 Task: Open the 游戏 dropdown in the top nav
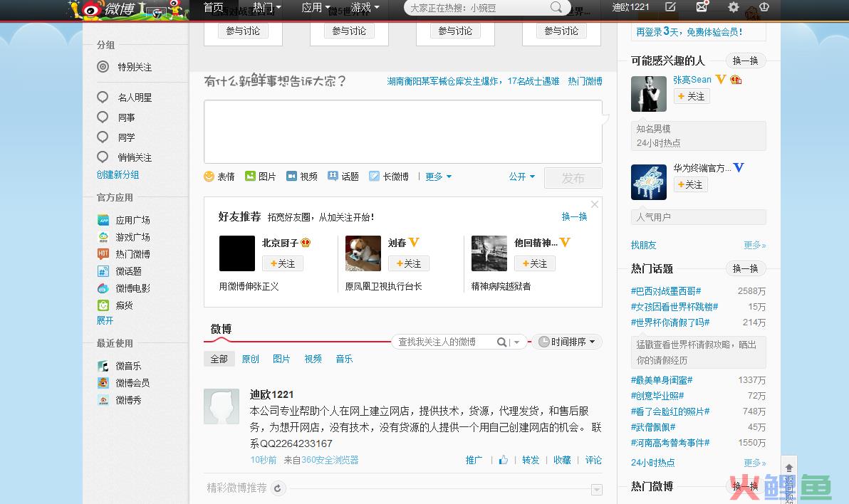pos(365,8)
